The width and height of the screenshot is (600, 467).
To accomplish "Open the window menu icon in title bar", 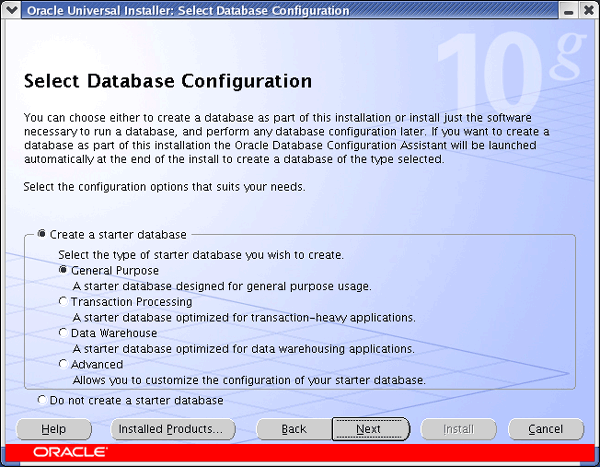I will point(11,10).
